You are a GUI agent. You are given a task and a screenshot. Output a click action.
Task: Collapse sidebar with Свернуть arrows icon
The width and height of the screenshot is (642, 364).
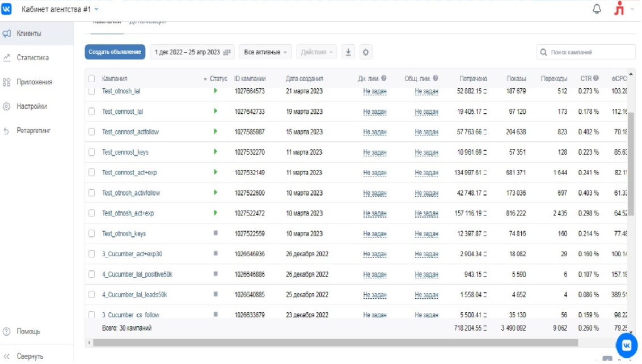[x=7, y=356]
